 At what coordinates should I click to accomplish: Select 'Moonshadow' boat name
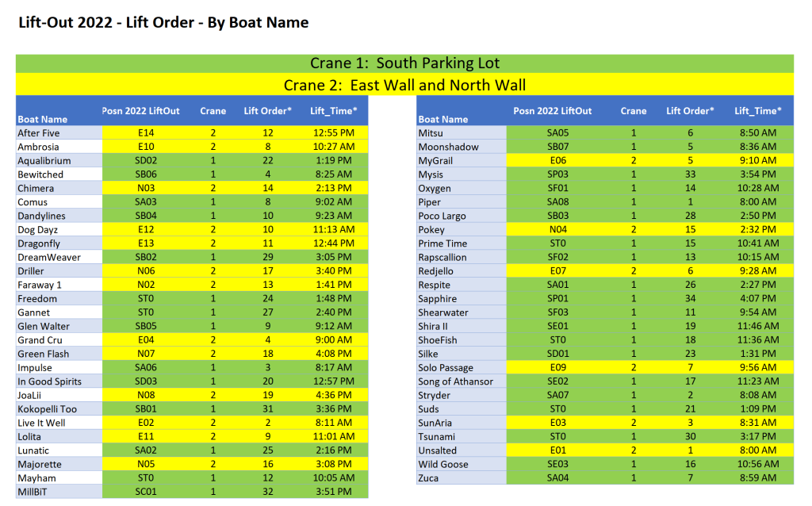tap(449, 147)
